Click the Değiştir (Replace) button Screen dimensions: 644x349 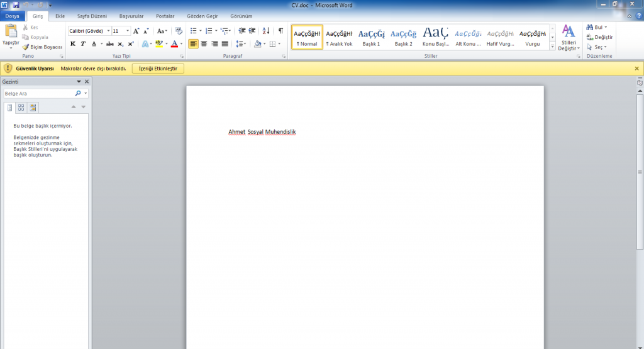(600, 37)
